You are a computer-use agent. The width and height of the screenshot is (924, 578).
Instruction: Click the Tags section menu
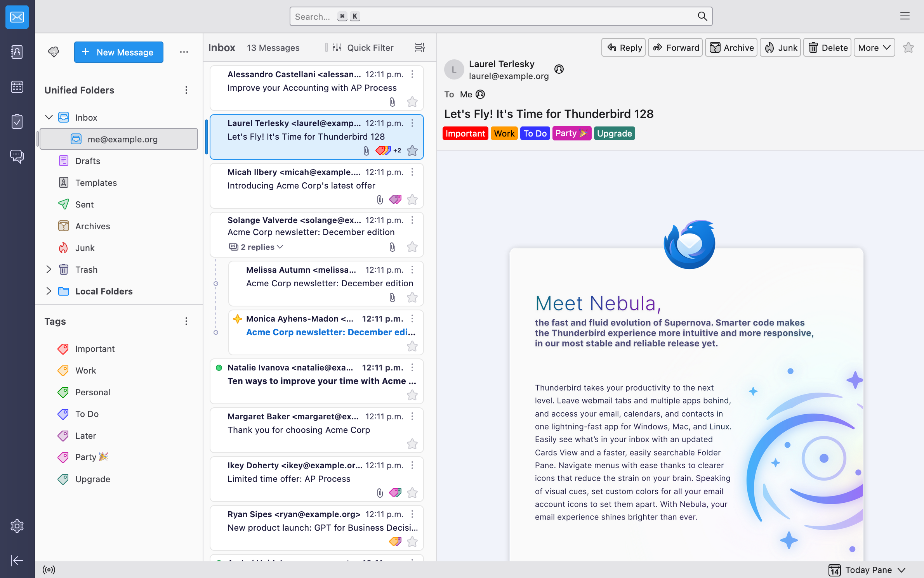pos(185,322)
